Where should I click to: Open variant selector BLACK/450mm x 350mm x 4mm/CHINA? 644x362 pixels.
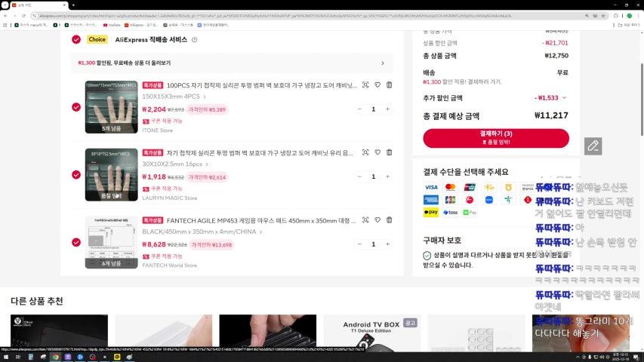[x=202, y=232]
